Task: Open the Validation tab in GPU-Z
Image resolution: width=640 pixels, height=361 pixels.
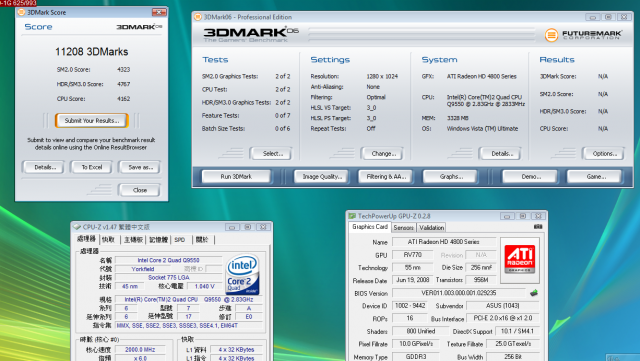Action: pos(431,227)
